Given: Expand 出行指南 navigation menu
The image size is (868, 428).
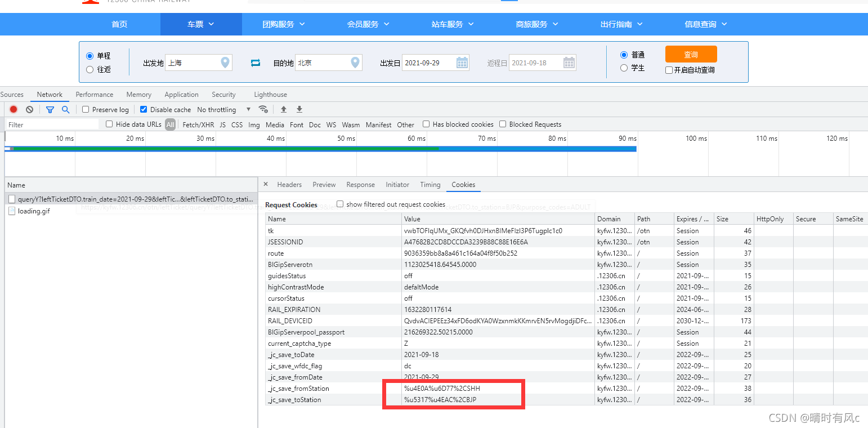Looking at the screenshot, I should (x=621, y=24).
